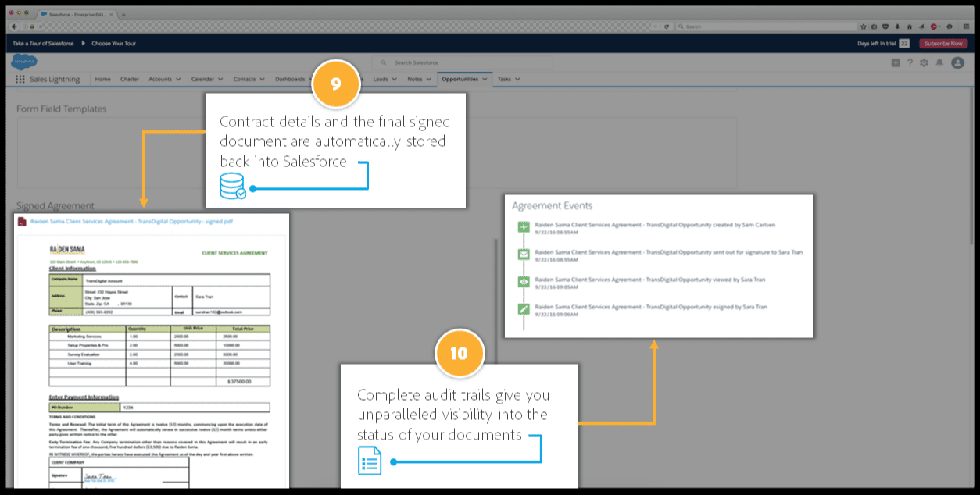
Task: Go back using the browser back arrow
Action: click(x=14, y=26)
